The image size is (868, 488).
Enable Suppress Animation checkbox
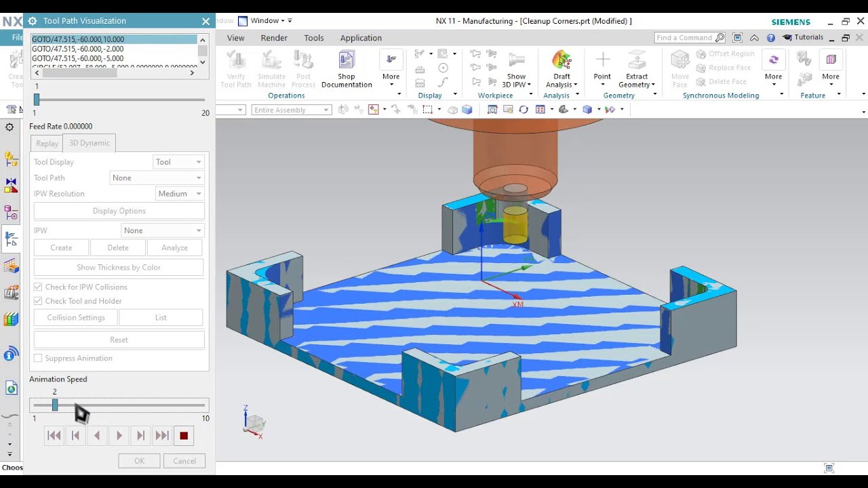coord(38,358)
